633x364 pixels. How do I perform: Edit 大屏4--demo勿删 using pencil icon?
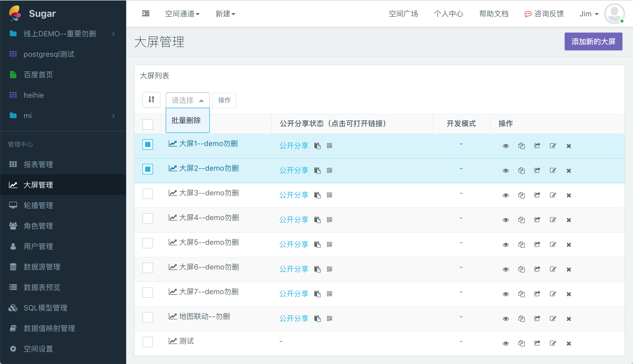[x=553, y=220]
